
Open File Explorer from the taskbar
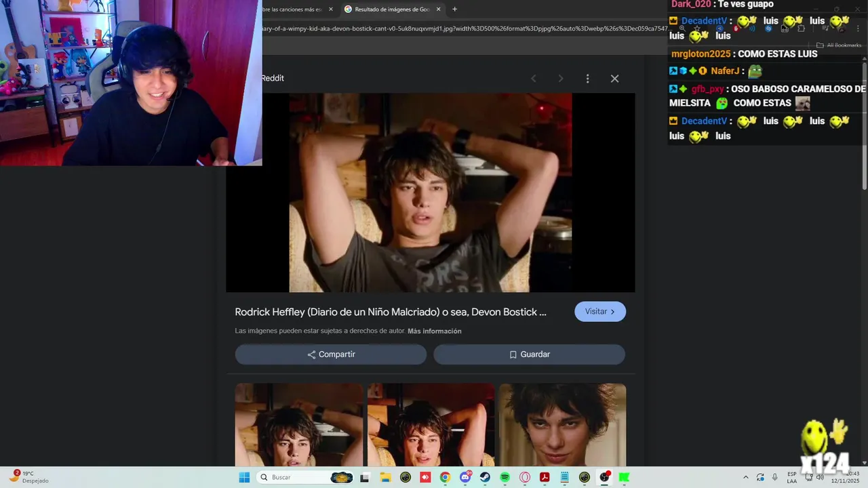(384, 477)
